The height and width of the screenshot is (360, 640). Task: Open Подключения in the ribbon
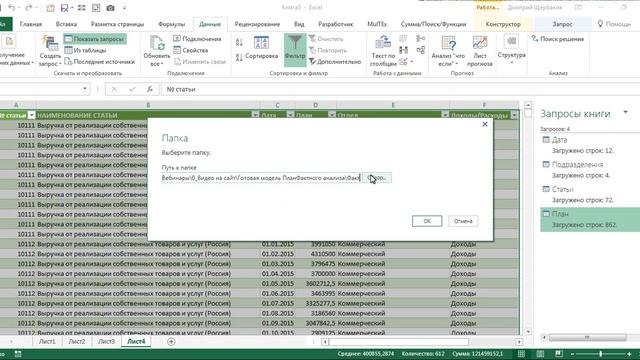(x=197, y=39)
